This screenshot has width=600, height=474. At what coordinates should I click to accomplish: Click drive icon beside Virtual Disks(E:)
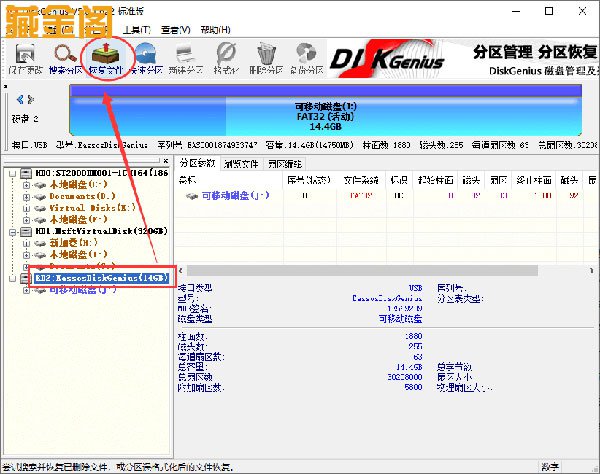[40, 208]
